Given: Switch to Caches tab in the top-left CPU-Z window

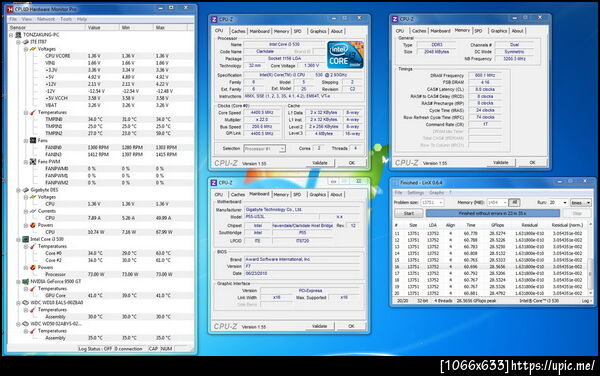Looking at the screenshot, I should 238,31.
